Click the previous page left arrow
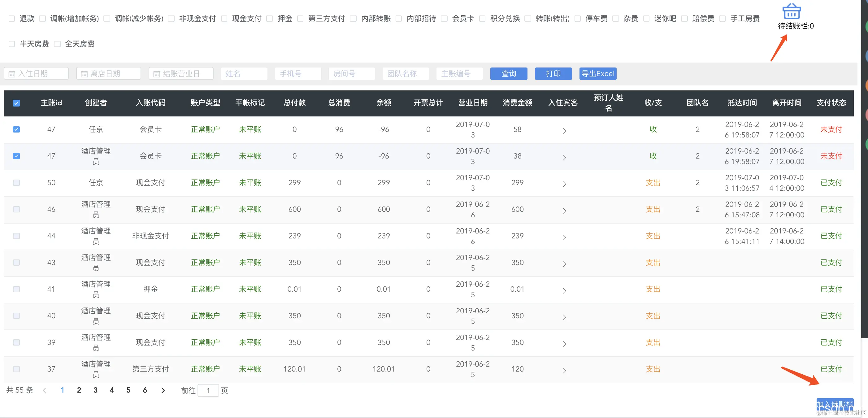 click(45, 390)
